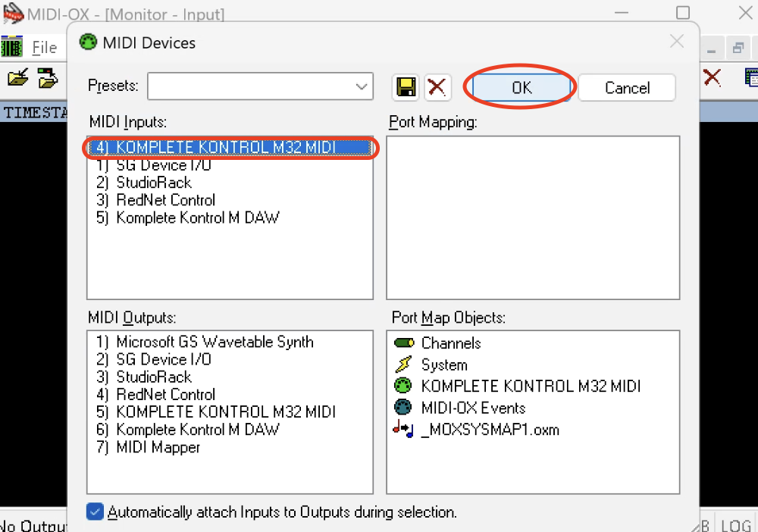Screen dimensions: 758x532
Task: Click the monitor window icon beside File menu
Action: 11,47
